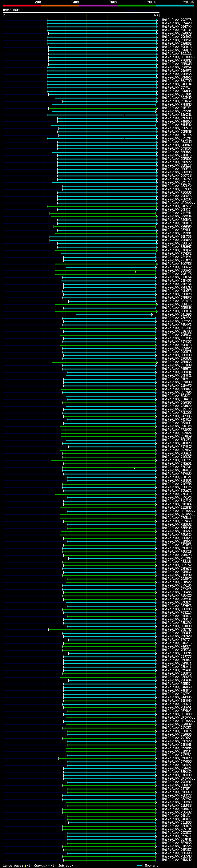This screenshot has height=868, width=197.
Task: Click the UniRef100_B4UFU0 entry
Action: pos(177,125)
